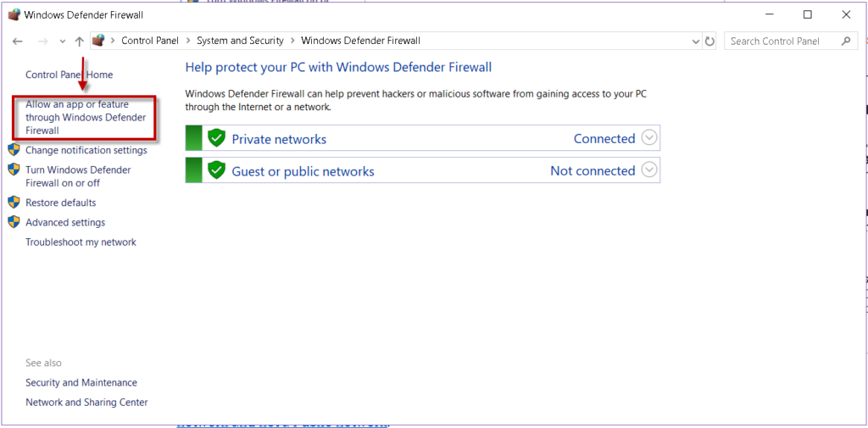This screenshot has width=868, height=428.
Task: Click the search magnifier icon
Action: point(845,41)
